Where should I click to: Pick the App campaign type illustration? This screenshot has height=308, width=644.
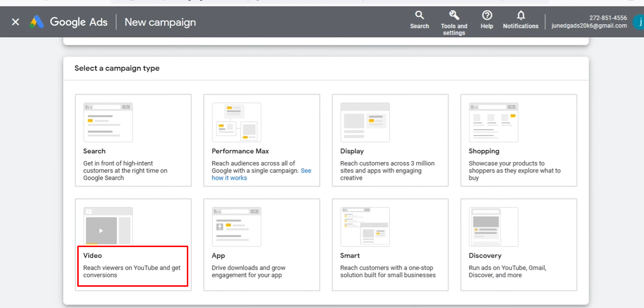[237, 227]
